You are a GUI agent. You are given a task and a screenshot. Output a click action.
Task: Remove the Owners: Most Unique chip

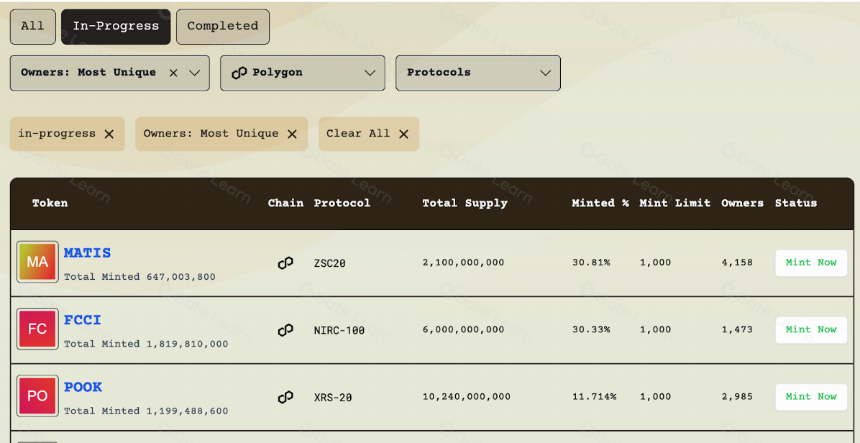tap(292, 134)
